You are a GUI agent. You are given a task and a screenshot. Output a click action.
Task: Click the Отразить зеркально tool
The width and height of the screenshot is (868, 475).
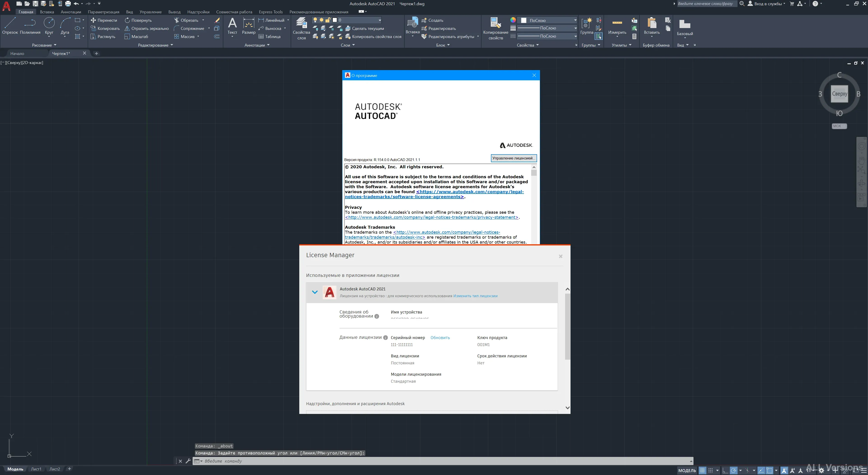tap(146, 28)
